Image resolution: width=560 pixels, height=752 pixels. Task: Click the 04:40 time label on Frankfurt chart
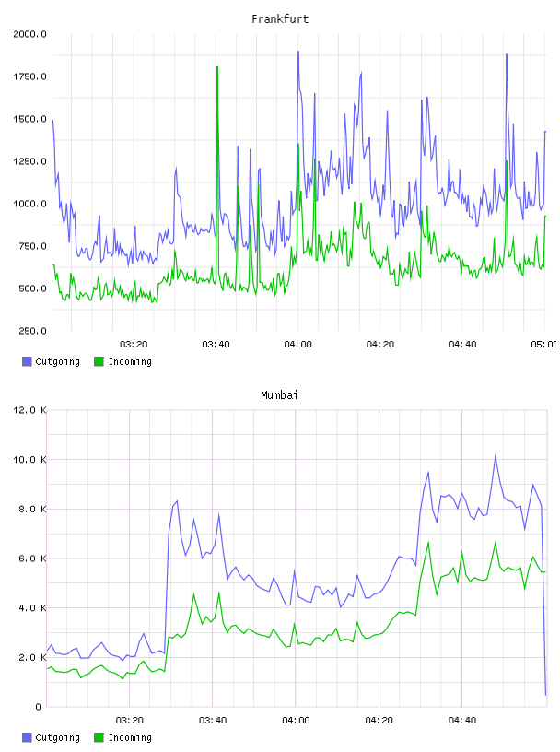462,345
